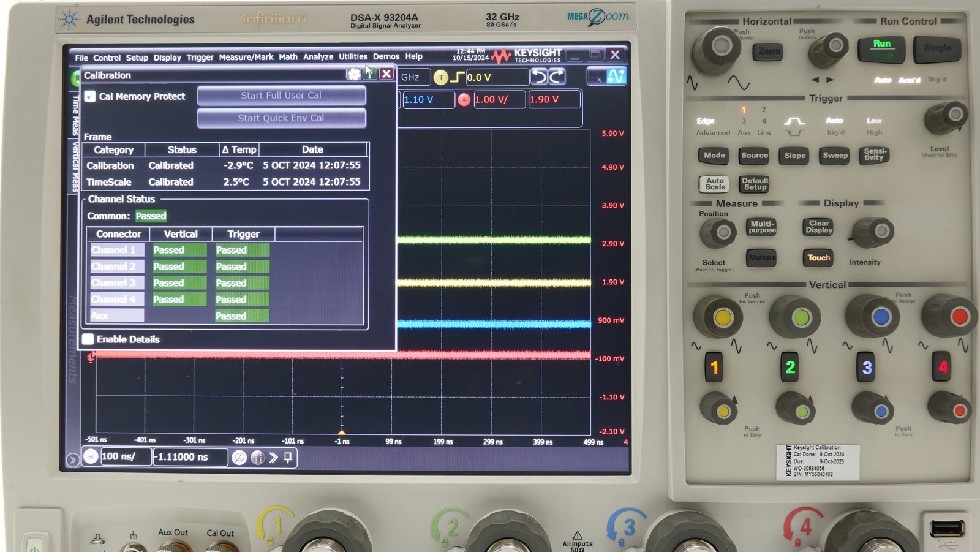Image resolution: width=980 pixels, height=552 pixels.
Task: Click the dotted grid icon in horizontal bar
Action: coord(257,457)
